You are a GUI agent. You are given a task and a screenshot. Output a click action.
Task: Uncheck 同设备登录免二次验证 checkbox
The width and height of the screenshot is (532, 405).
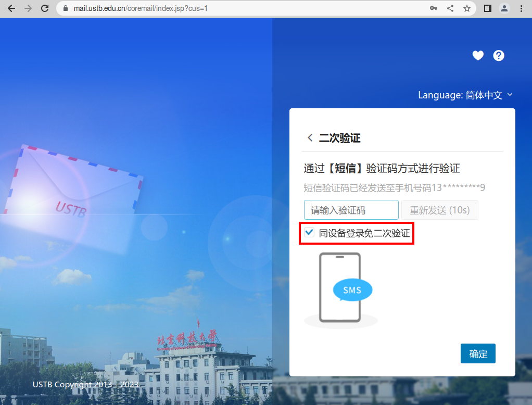pyautogui.click(x=310, y=233)
